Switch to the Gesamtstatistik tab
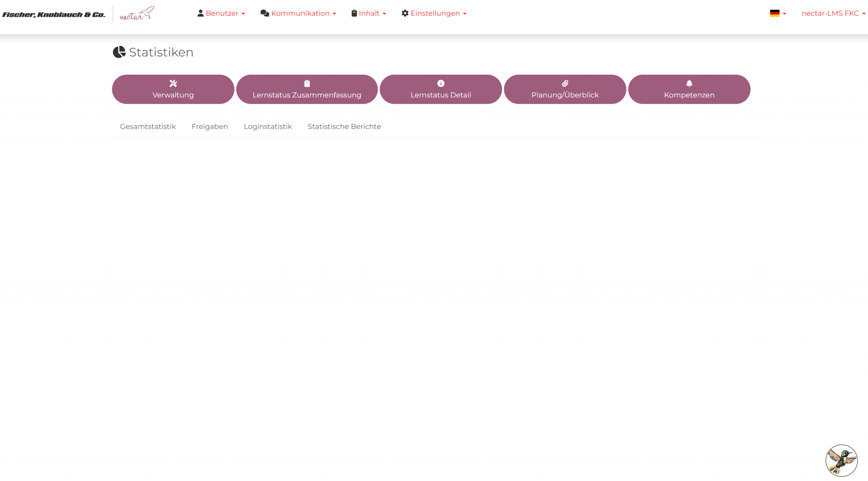This screenshot has width=868, height=481. [148, 127]
